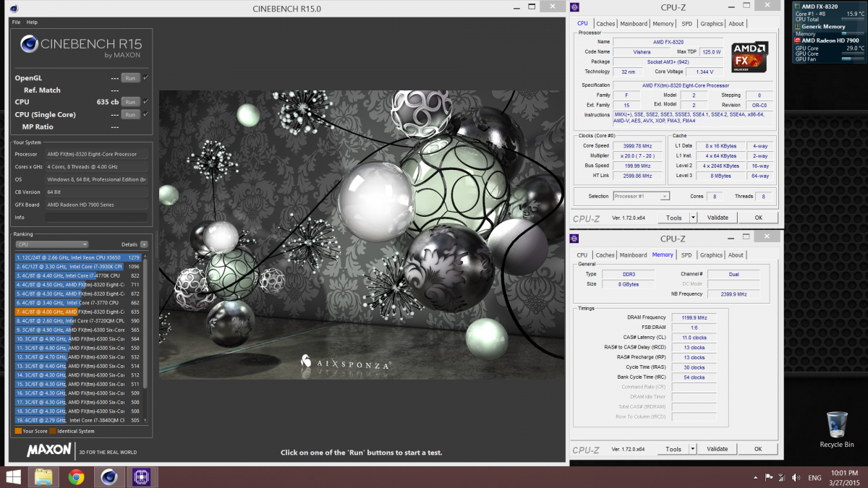Open the Action Center flag icon

[769, 478]
